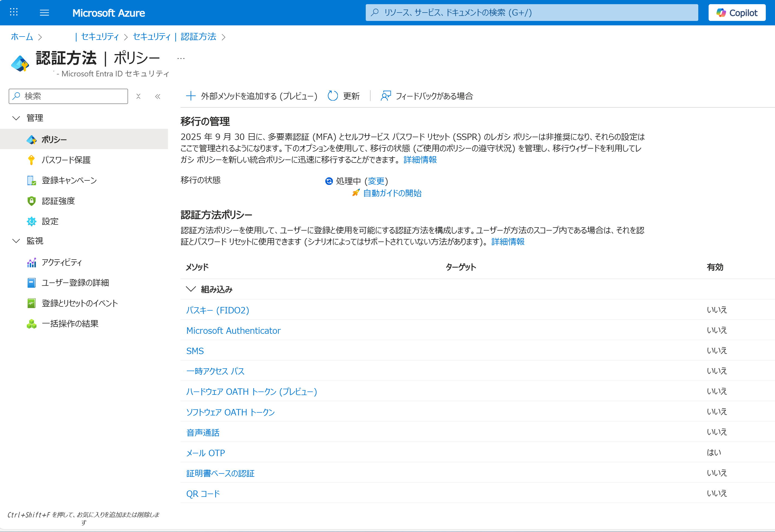Collapse the 組み込み methods group
This screenshot has width=775, height=532.
191,289
